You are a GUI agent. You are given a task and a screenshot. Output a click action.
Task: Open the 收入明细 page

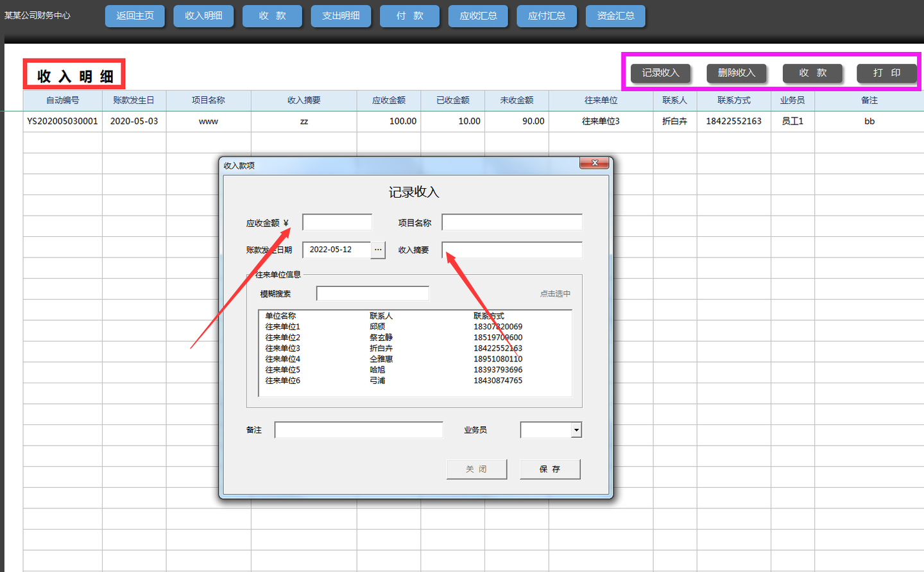(x=203, y=16)
